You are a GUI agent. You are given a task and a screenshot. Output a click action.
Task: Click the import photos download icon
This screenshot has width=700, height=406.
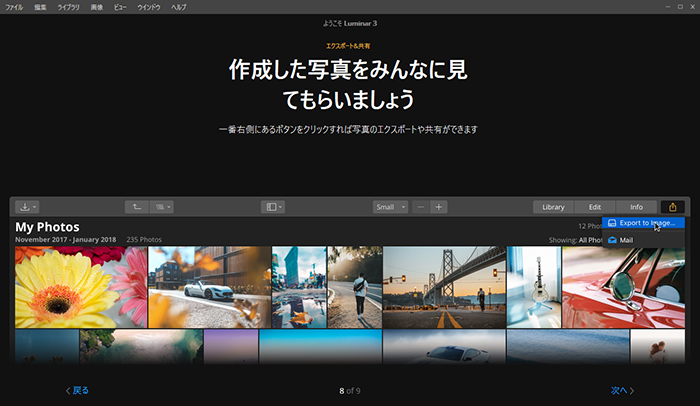coord(27,207)
